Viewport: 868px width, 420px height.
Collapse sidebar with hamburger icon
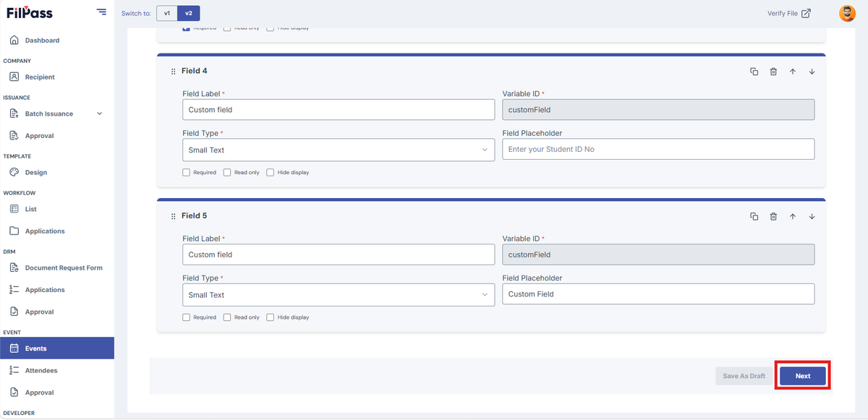tap(101, 12)
